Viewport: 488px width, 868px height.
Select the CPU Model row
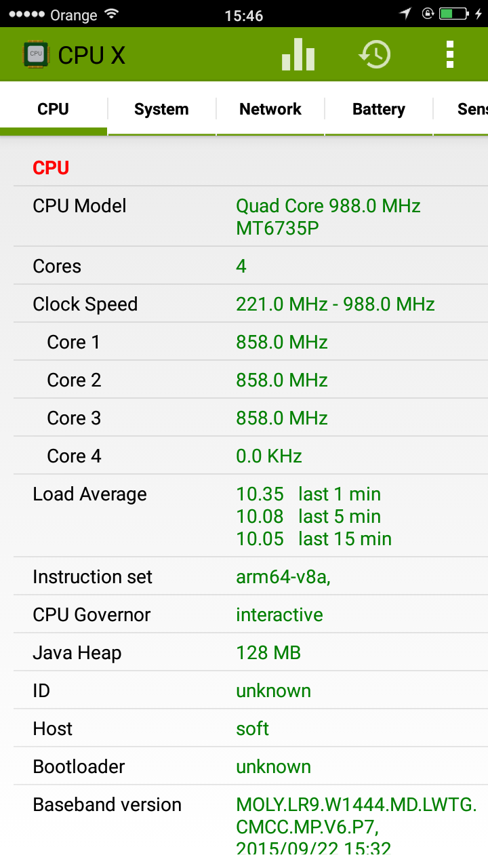[x=251, y=216]
